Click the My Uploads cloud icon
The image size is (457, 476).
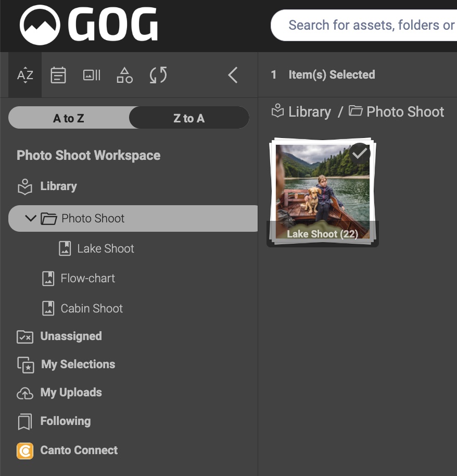tap(25, 393)
